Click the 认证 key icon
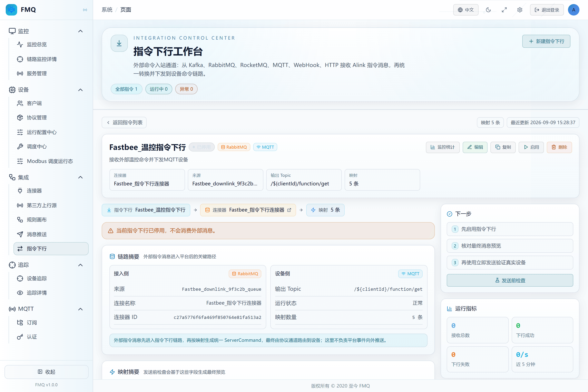 20,337
